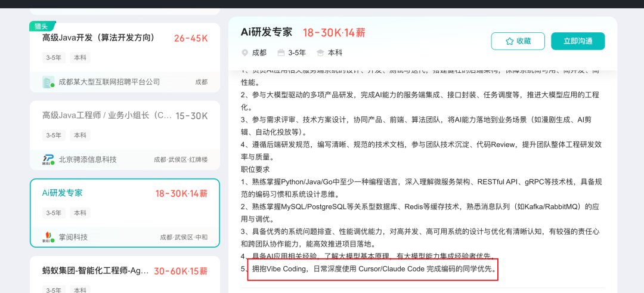Click location 成都·武侯区·红牌楼

pyautogui.click(x=181, y=159)
